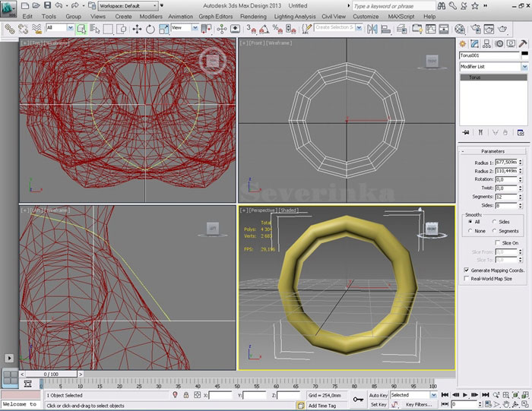Click the Key Filters button
532x411 pixels.
pos(420,405)
